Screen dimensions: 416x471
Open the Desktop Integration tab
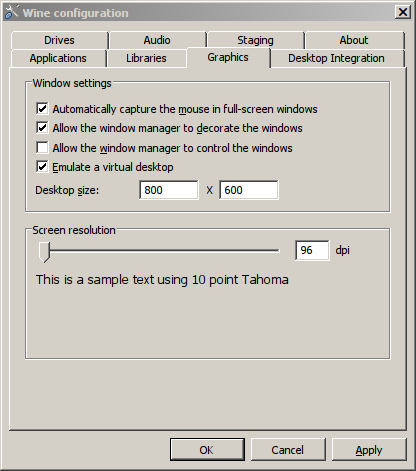[x=336, y=58]
